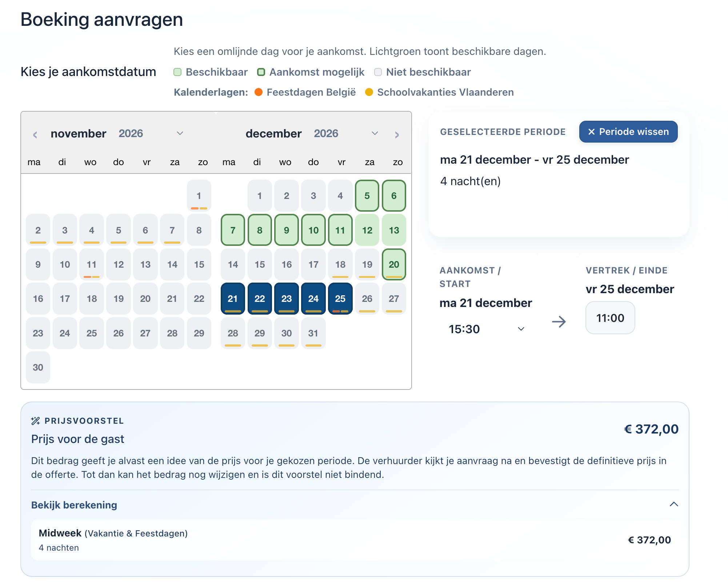
Task: Collapse the Bekijk berekening section
Action: 674,504
